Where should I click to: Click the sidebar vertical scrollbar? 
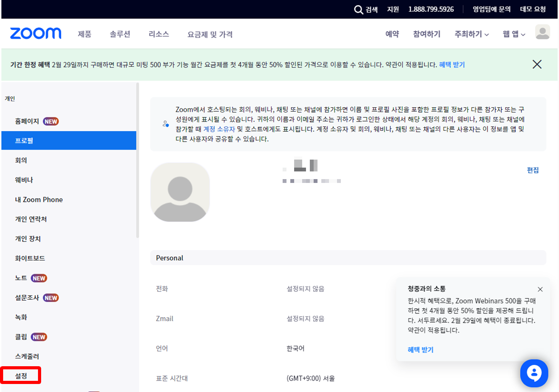point(138,160)
